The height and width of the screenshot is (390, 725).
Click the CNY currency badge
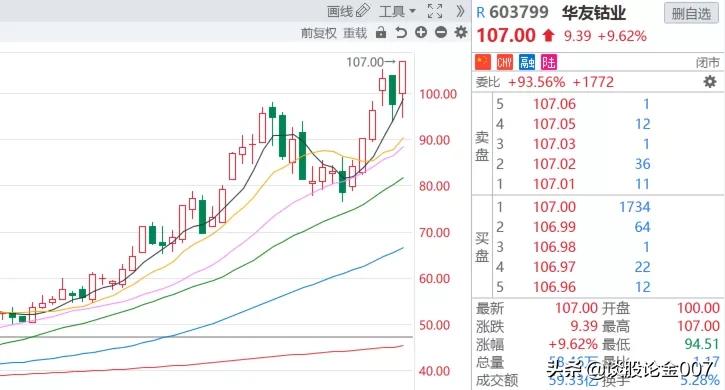pos(504,62)
